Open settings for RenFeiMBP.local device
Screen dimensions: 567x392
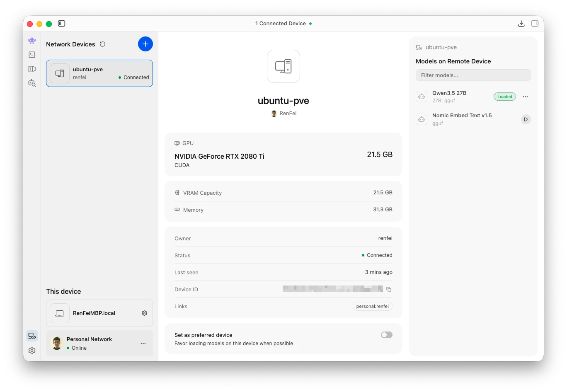tap(144, 313)
